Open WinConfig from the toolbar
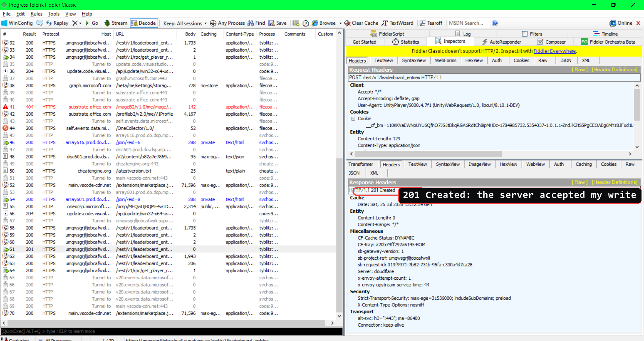Viewport: 644px width, 341px height. point(17,23)
